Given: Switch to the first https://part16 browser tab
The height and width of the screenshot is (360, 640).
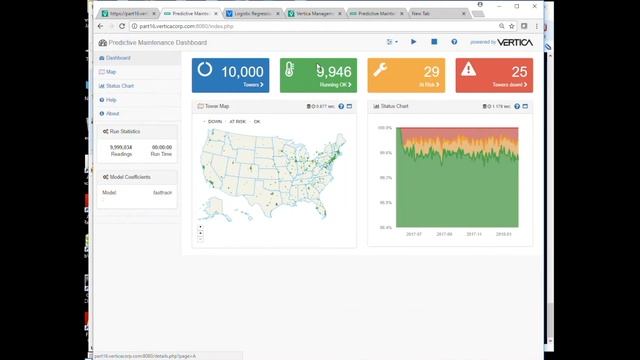Looking at the screenshot, I should pyautogui.click(x=129, y=13).
